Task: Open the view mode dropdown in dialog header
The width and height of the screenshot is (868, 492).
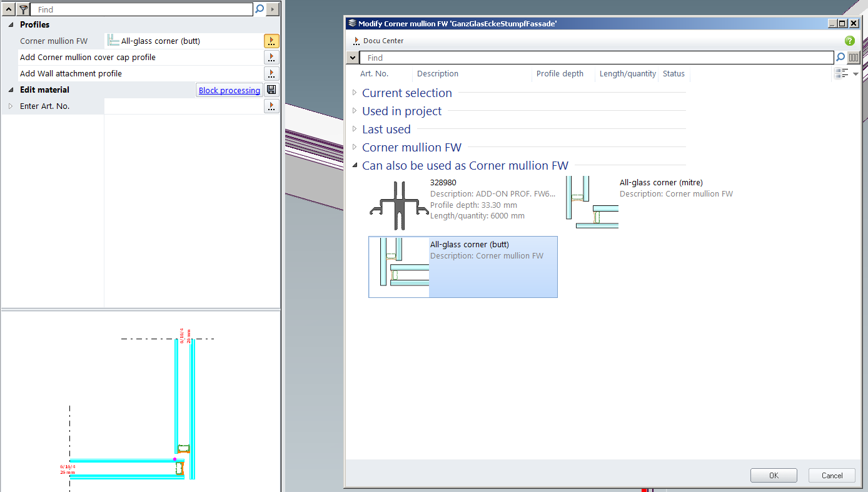Action: pyautogui.click(x=846, y=74)
